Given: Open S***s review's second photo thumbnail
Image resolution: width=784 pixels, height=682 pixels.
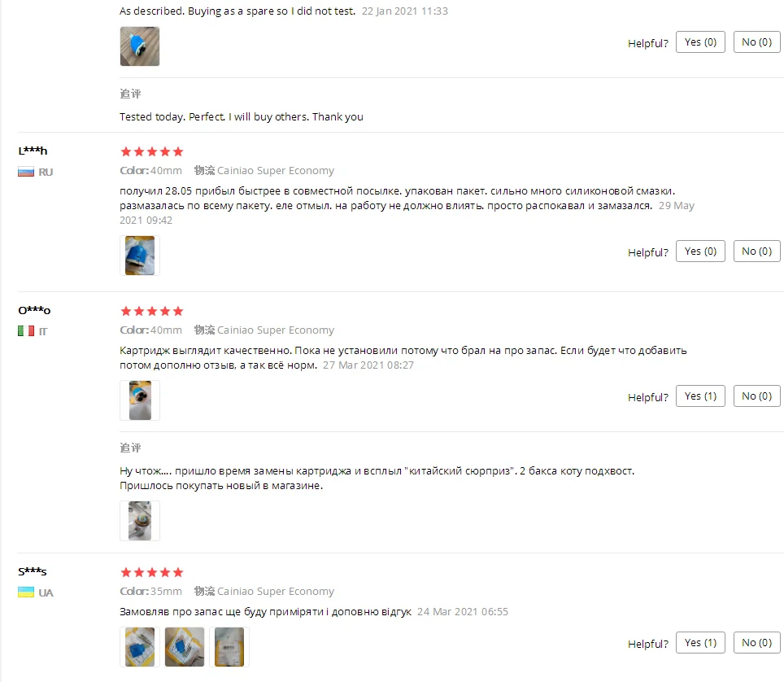Looking at the screenshot, I should click(x=185, y=647).
